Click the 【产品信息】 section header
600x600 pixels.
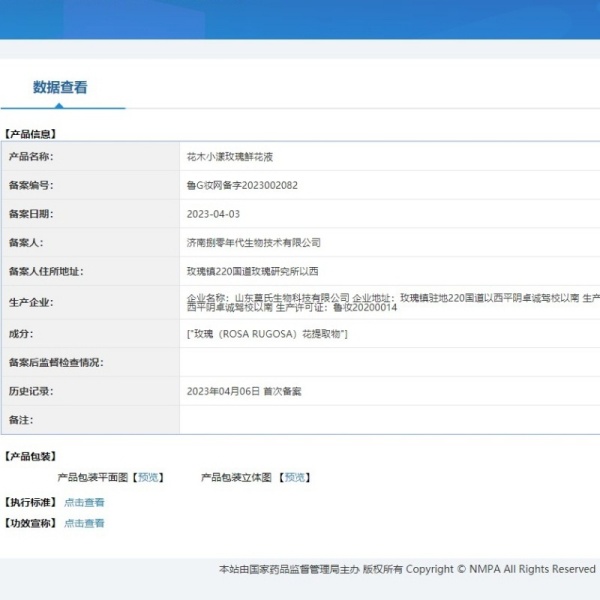tap(30, 133)
